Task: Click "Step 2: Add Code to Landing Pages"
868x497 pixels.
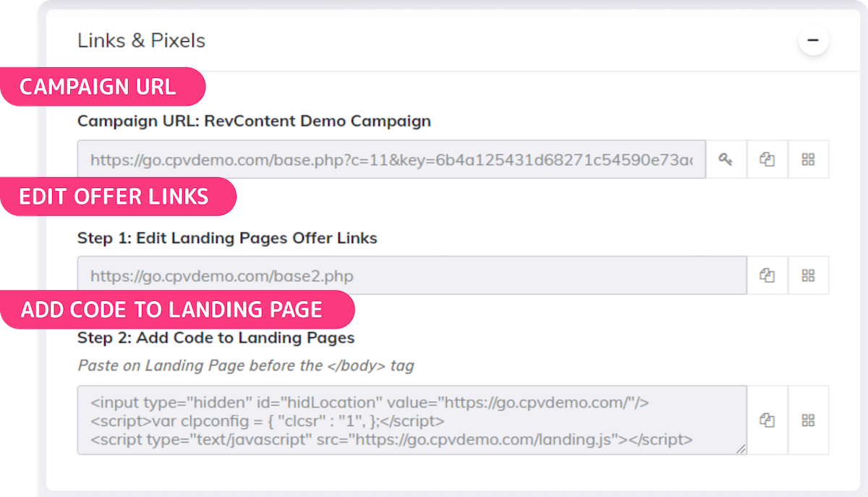Action: click(x=216, y=337)
